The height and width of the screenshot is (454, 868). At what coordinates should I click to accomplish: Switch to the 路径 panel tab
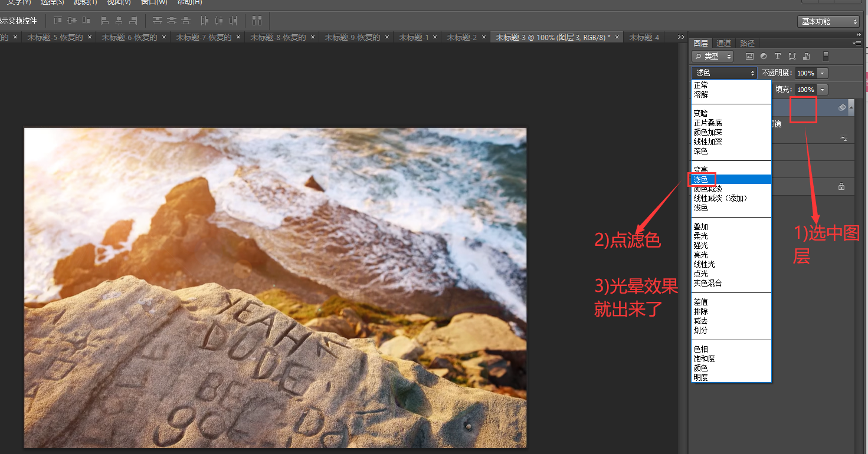[x=748, y=43]
